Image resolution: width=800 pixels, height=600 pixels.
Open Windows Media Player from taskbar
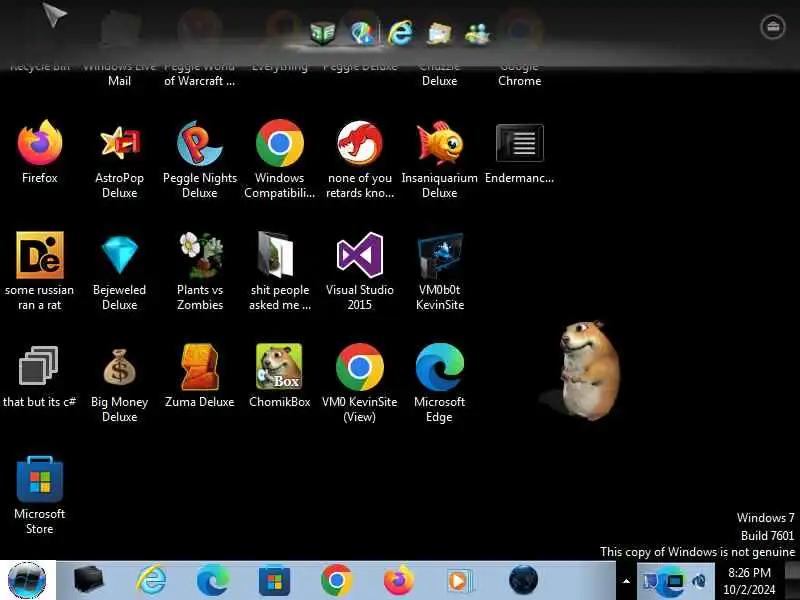tap(459, 581)
